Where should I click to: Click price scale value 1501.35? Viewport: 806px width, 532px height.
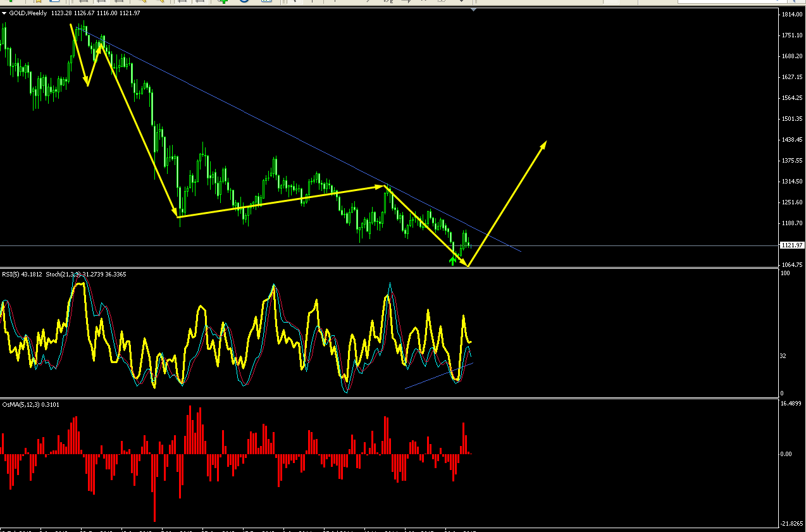(791, 118)
